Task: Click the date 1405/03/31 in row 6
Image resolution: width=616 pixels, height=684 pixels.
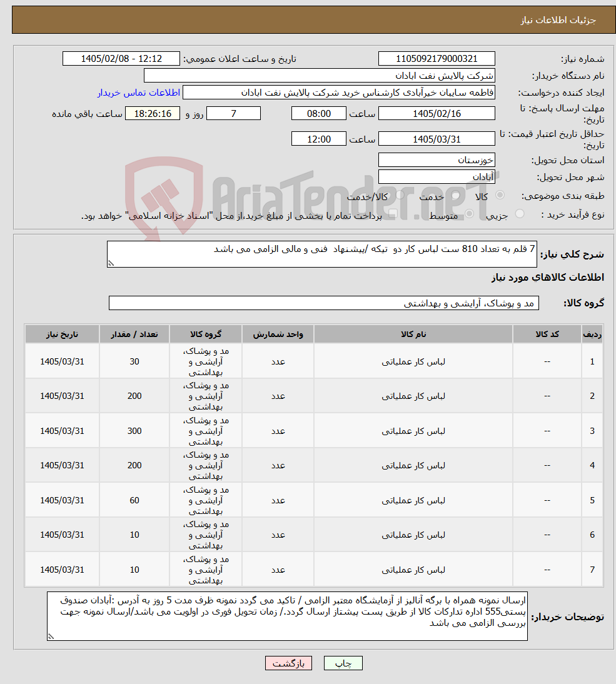Action: point(62,535)
